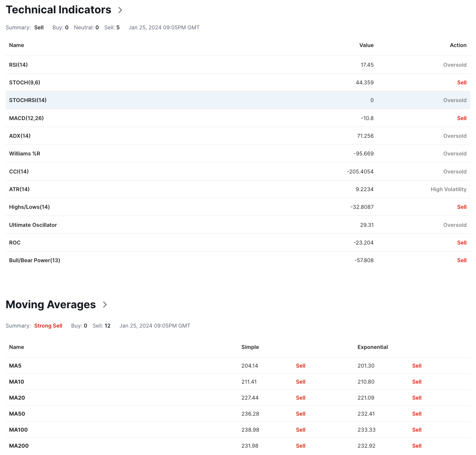The width and height of the screenshot is (476, 455).
Task: Click the MA50 exponential value 232.41
Action: pos(366,414)
